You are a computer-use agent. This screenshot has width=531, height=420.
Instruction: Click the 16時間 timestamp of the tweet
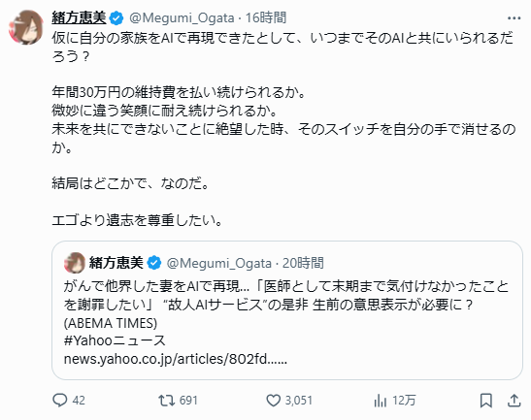(x=266, y=17)
